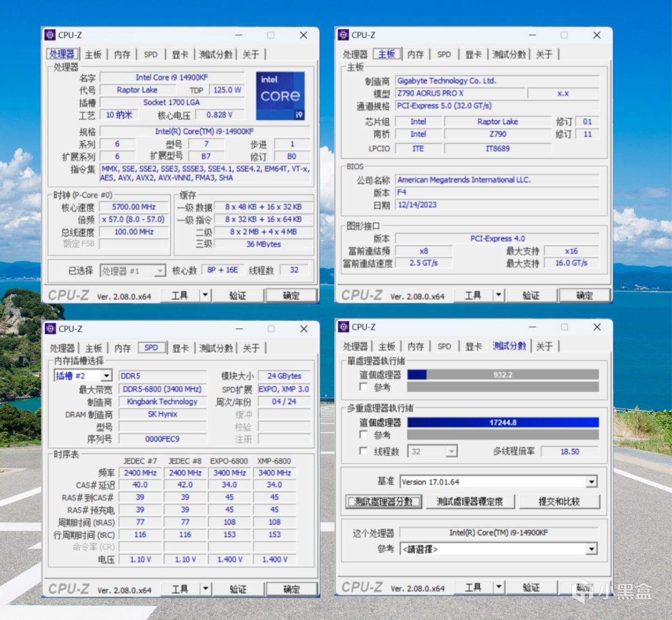672x620 pixels.
Task: Click the TDP value 125.0 W
Action: coord(227,90)
